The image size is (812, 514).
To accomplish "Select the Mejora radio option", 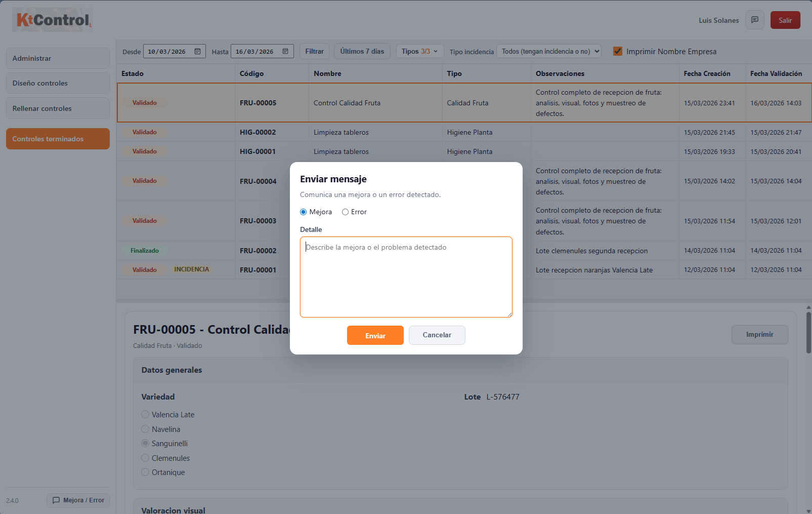I will [x=304, y=212].
